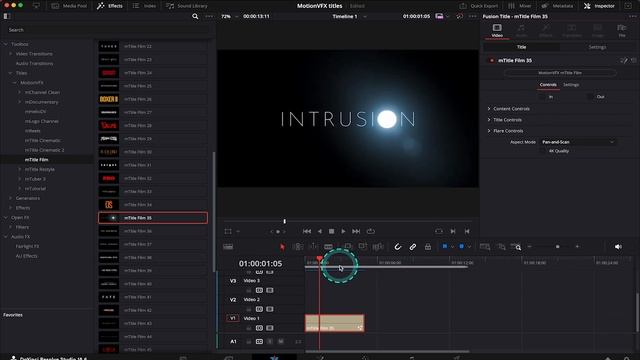Click the blue Flag icon

coord(444,246)
